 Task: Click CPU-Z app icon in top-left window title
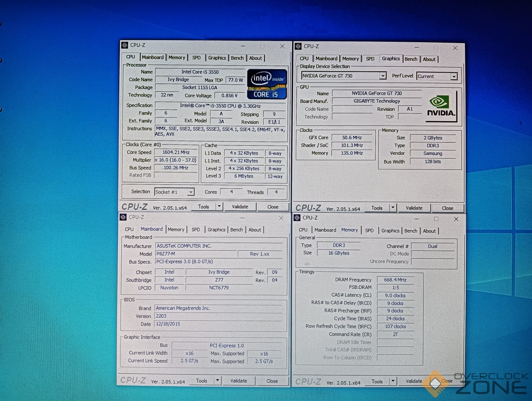coord(124,45)
